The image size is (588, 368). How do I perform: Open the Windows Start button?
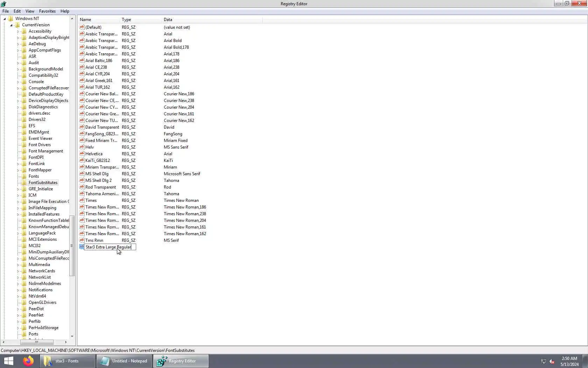point(8,361)
